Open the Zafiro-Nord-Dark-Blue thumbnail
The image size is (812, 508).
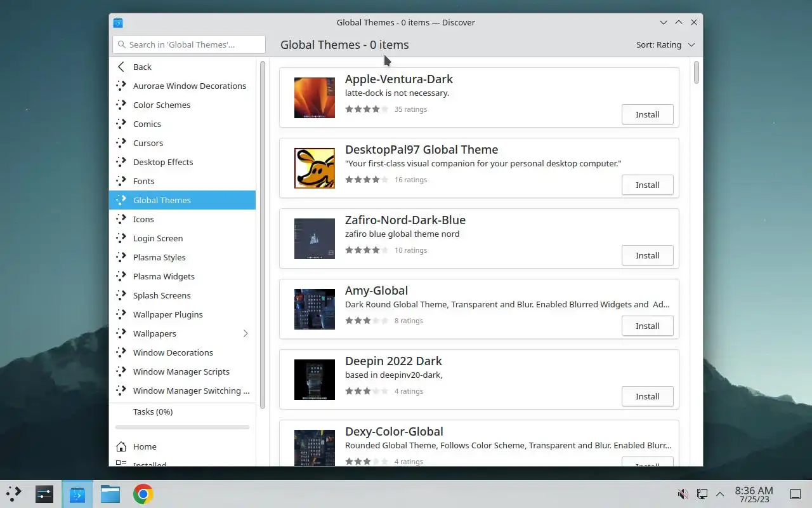click(315, 239)
